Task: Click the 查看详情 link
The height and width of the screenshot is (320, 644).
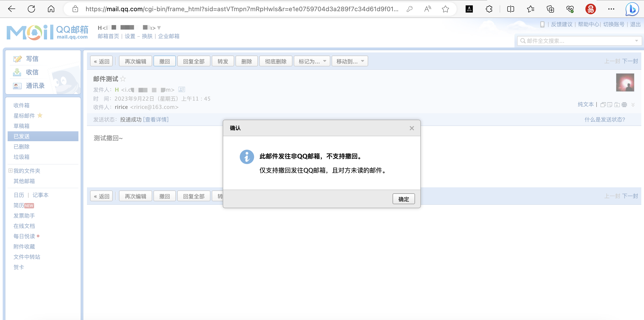Action: point(156,119)
